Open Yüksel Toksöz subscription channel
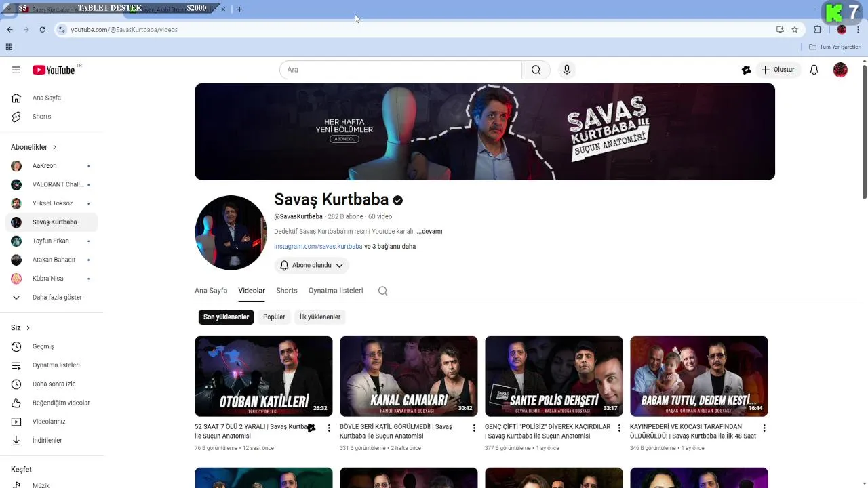This screenshot has width=868, height=488. [52, 203]
